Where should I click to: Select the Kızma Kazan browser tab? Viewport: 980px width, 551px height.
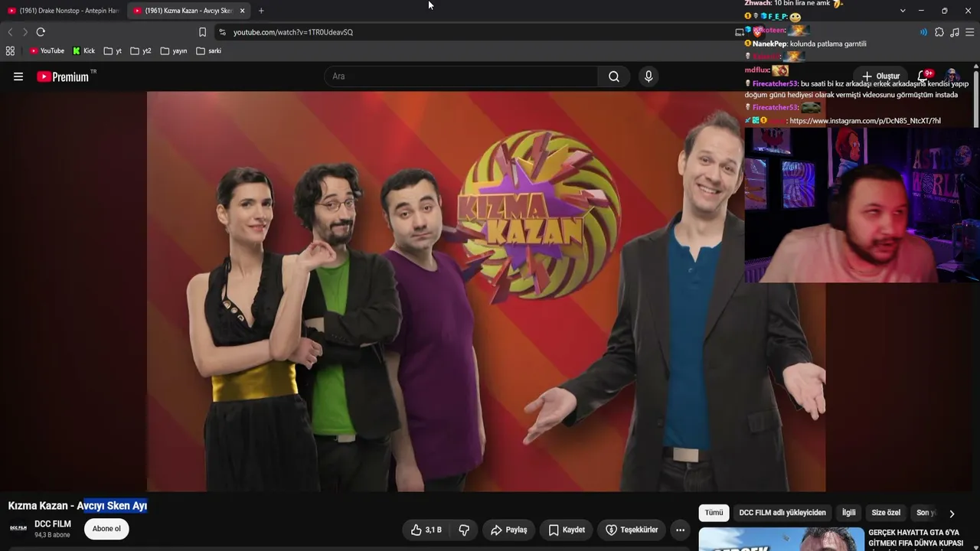point(188,11)
